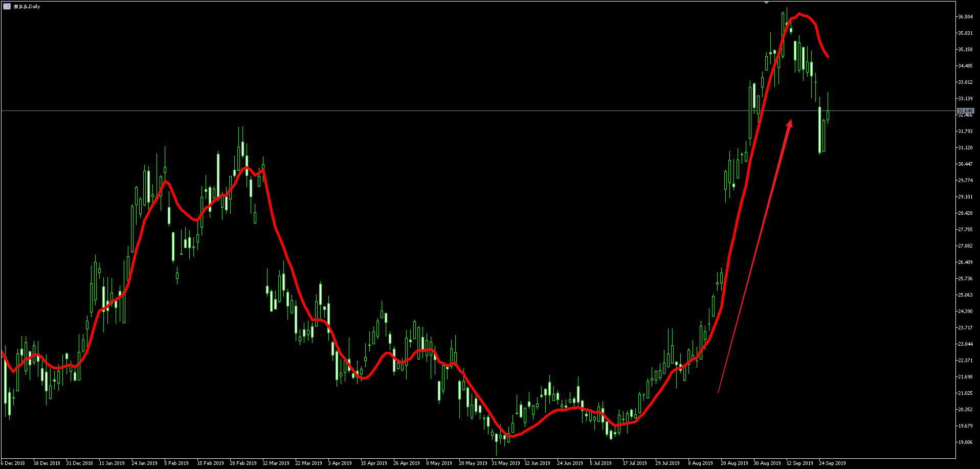Click the '3 Apr 2019' date label

point(340,463)
